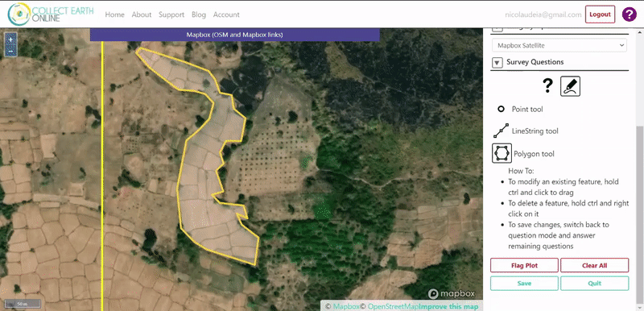Open the About page
This screenshot has height=311, width=644.
[x=142, y=15]
